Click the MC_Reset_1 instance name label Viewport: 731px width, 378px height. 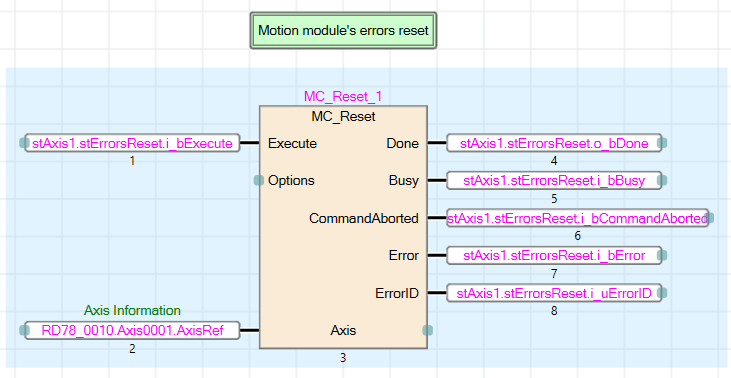coord(343,96)
